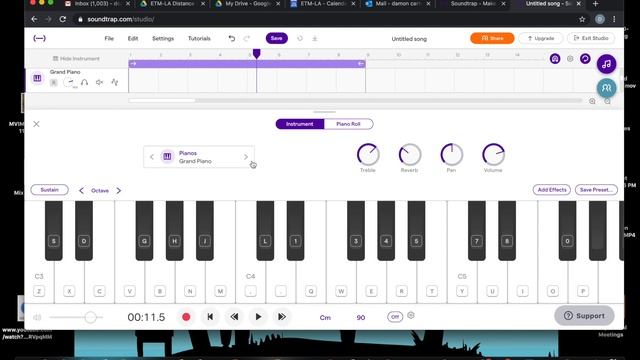Reload the browser page
Screen dimensions: 640x360
(62, 19)
